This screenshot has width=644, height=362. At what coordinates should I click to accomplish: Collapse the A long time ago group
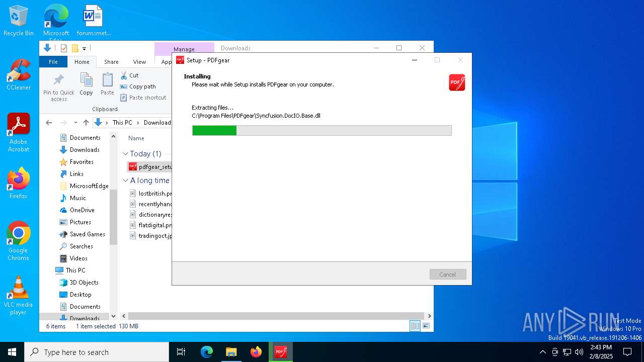pos(125,180)
